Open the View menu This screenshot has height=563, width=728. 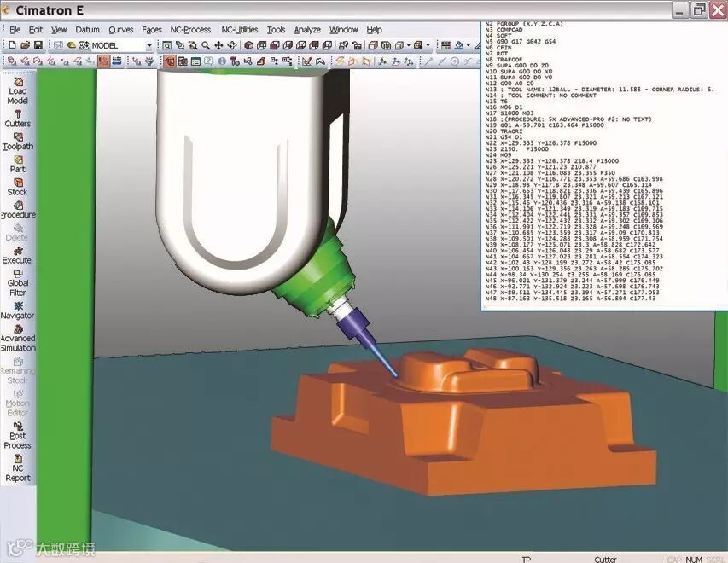click(59, 30)
